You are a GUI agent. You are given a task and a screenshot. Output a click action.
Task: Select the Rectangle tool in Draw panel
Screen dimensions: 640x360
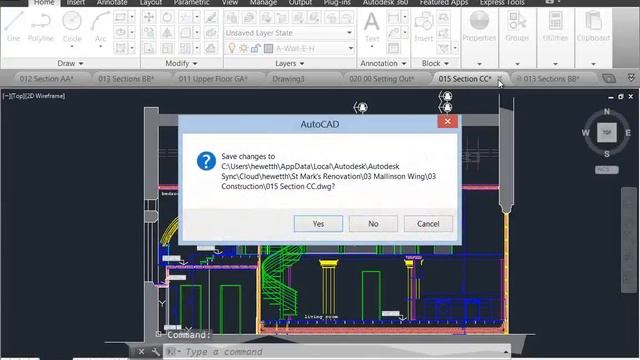[120, 17]
